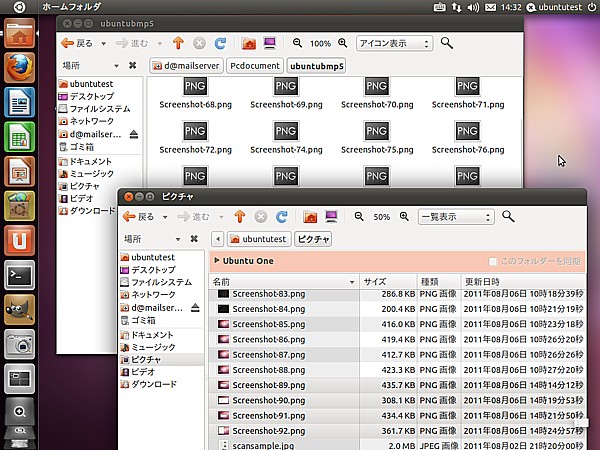Zoom in in ubuntubmp5 window
Viewport: 600px width, 450px height.
pyautogui.click(x=343, y=43)
